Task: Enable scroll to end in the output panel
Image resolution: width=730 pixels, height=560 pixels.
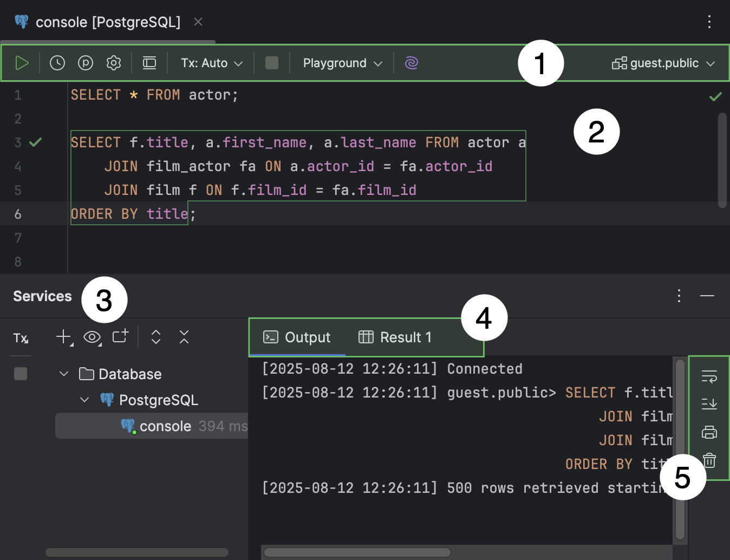Action: (x=708, y=404)
